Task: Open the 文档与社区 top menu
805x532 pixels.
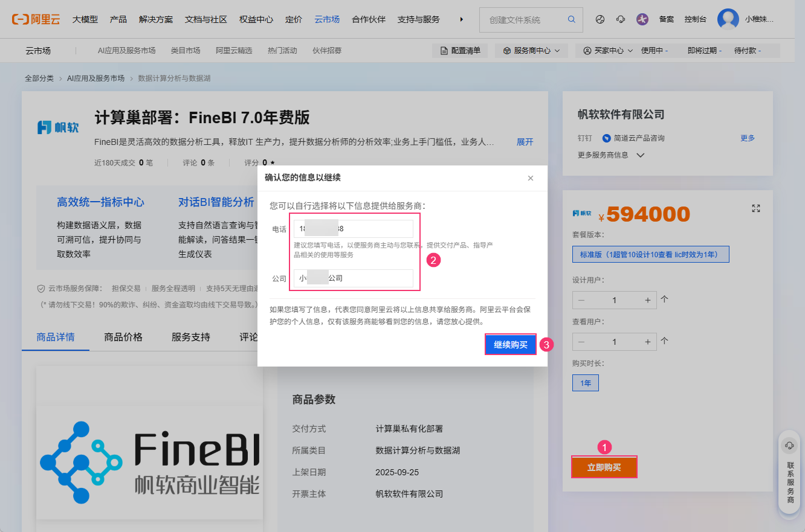Action: pos(206,19)
